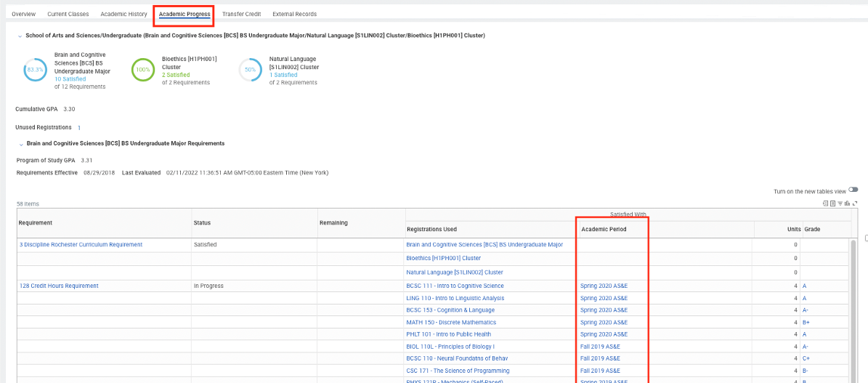Image resolution: width=868 pixels, height=383 pixels.
Task: Click 50% Natural Language progress circle
Action: click(250, 70)
